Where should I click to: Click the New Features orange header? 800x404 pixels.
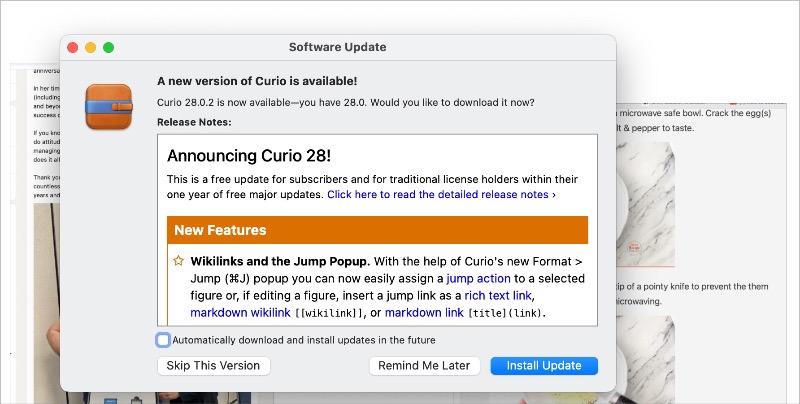pos(378,230)
